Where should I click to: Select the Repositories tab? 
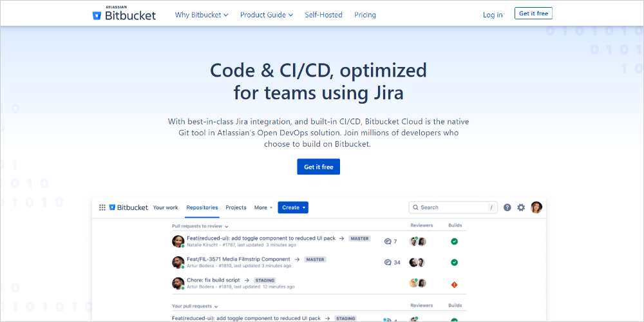202,207
